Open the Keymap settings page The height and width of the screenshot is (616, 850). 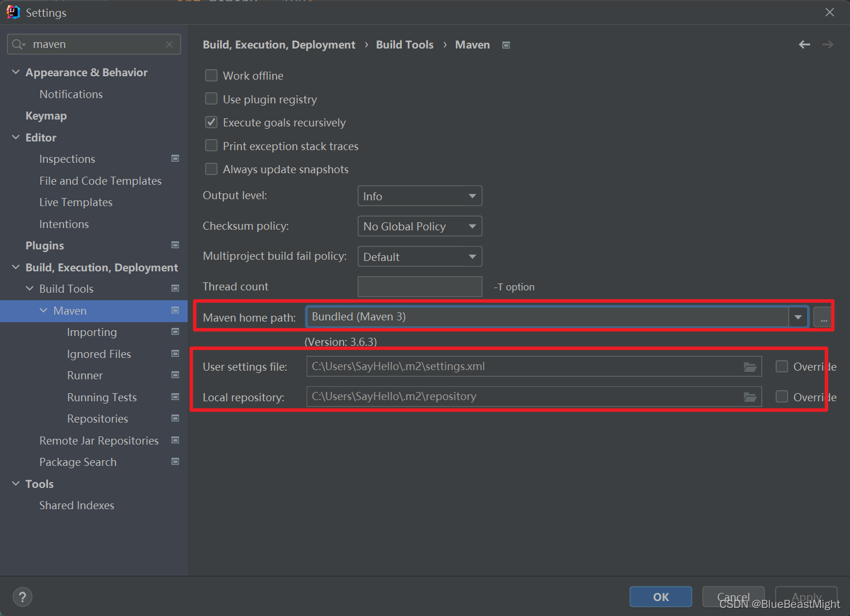46,116
